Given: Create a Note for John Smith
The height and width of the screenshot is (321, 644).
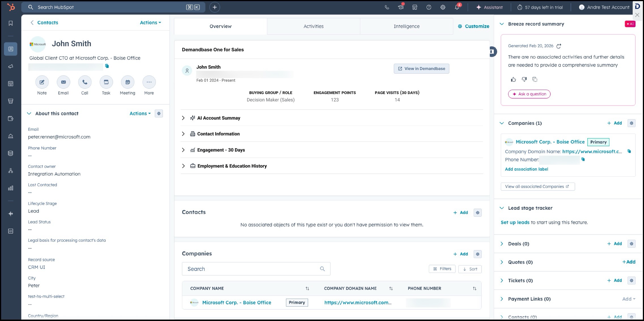Looking at the screenshot, I should point(42,82).
